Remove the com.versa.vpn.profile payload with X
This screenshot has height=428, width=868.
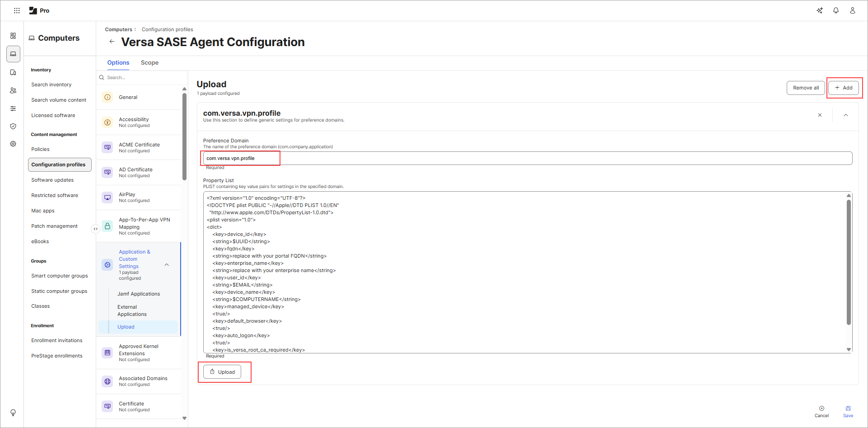tap(820, 115)
